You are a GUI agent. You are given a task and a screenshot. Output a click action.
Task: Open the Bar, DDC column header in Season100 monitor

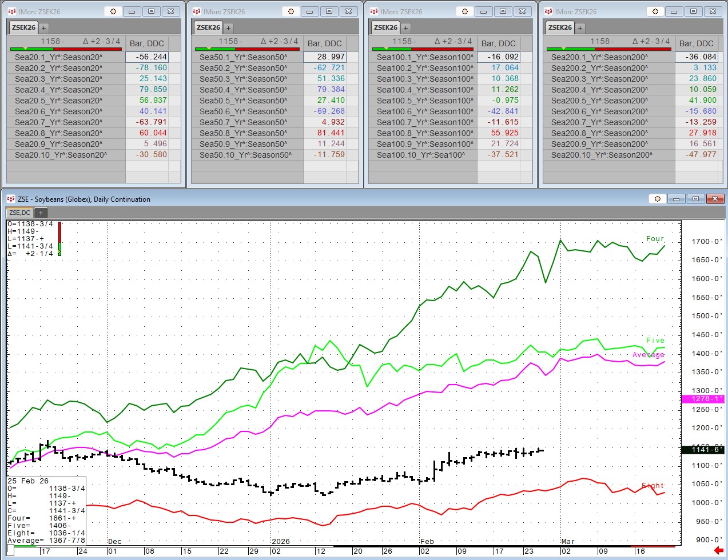(x=498, y=43)
